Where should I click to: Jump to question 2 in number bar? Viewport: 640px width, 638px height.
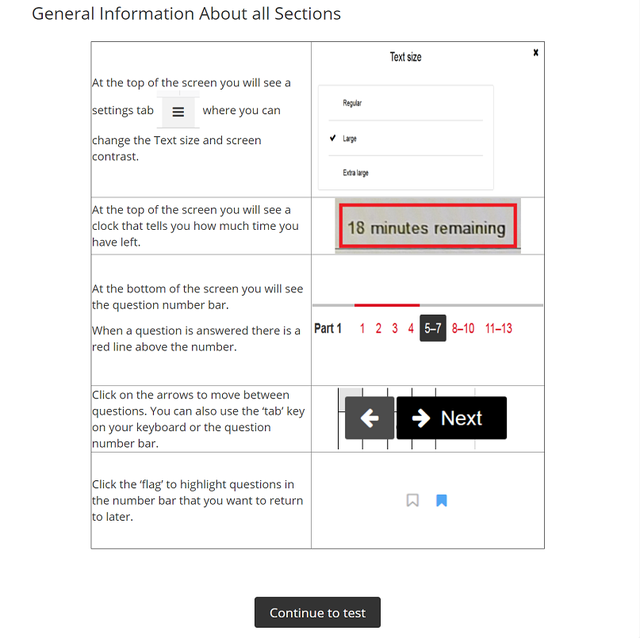[x=378, y=328]
